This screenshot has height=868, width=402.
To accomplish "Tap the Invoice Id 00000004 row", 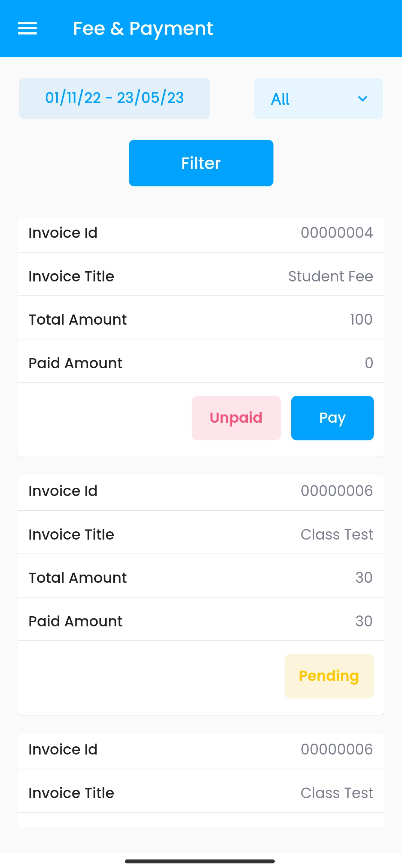I will point(201,233).
